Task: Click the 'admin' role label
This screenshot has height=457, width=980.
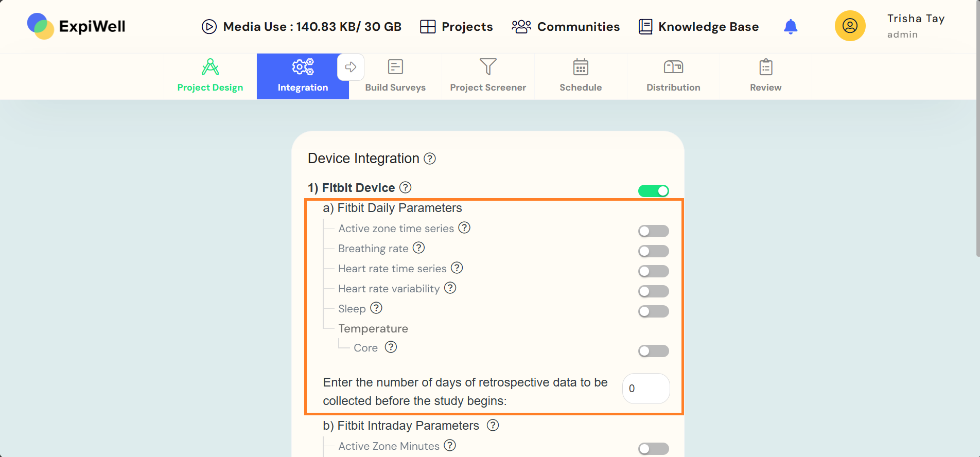Action: [902, 34]
